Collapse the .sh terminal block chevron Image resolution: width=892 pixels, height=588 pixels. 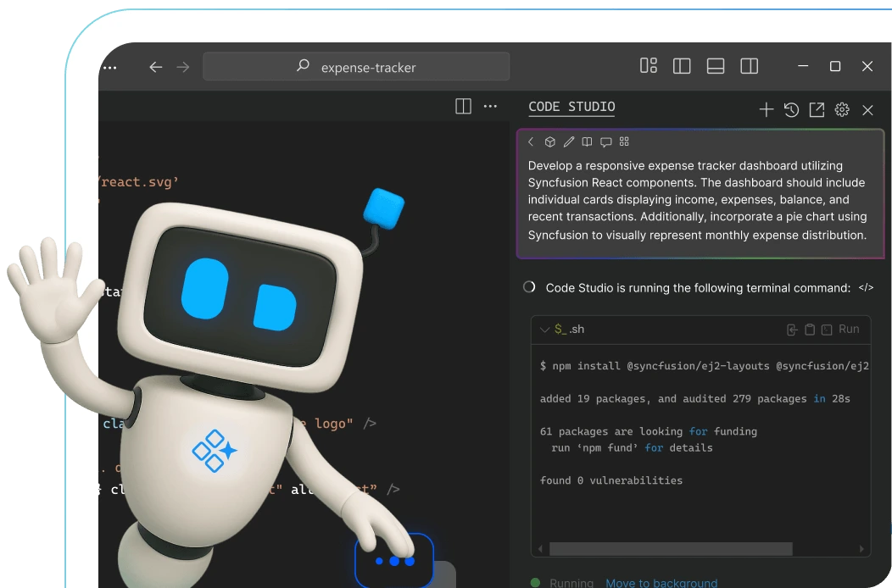pyautogui.click(x=544, y=330)
